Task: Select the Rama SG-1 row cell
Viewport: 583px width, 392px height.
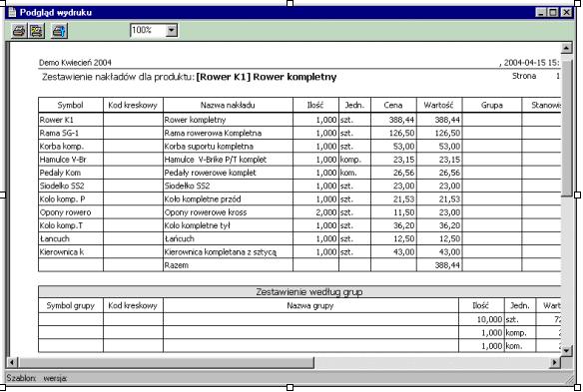Action: (x=71, y=133)
